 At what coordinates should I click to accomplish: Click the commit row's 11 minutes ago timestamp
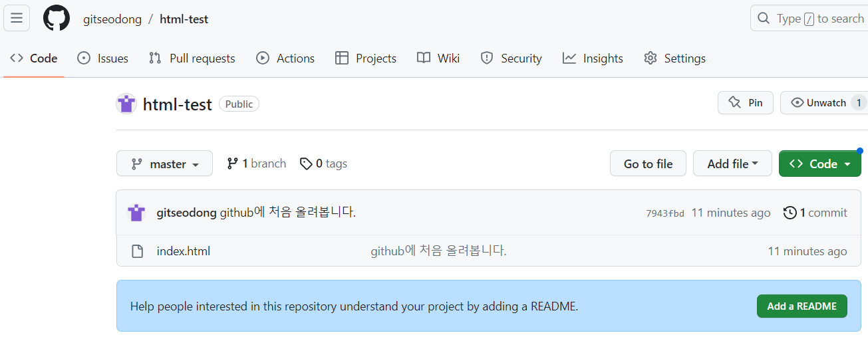[731, 213]
